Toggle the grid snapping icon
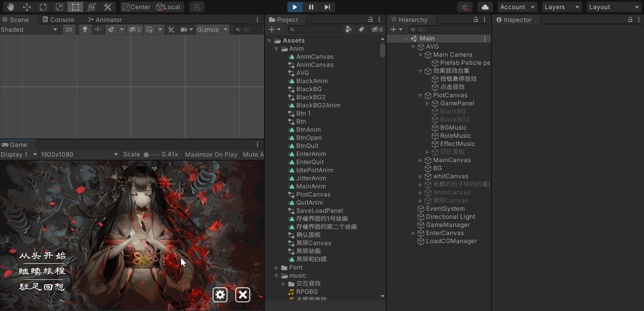 [197, 7]
